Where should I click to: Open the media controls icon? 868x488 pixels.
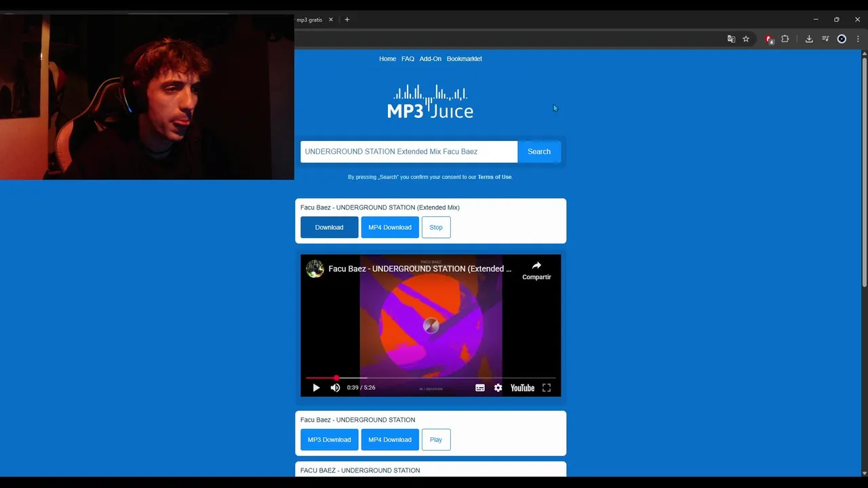pos(825,39)
